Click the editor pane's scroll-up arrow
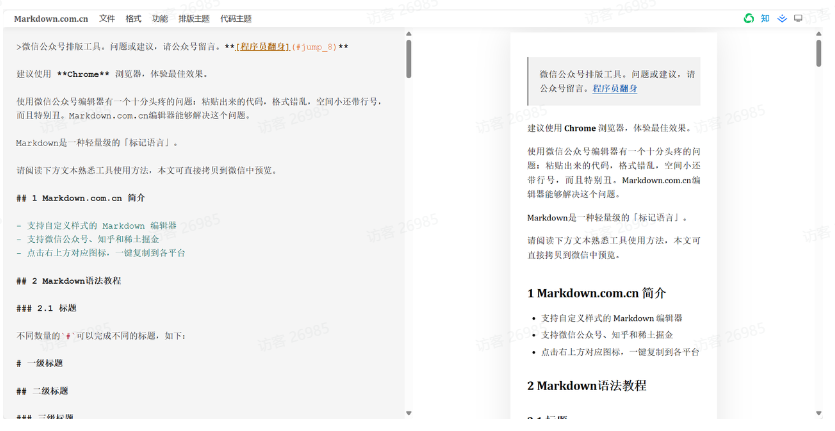The width and height of the screenshot is (835, 431). click(408, 34)
